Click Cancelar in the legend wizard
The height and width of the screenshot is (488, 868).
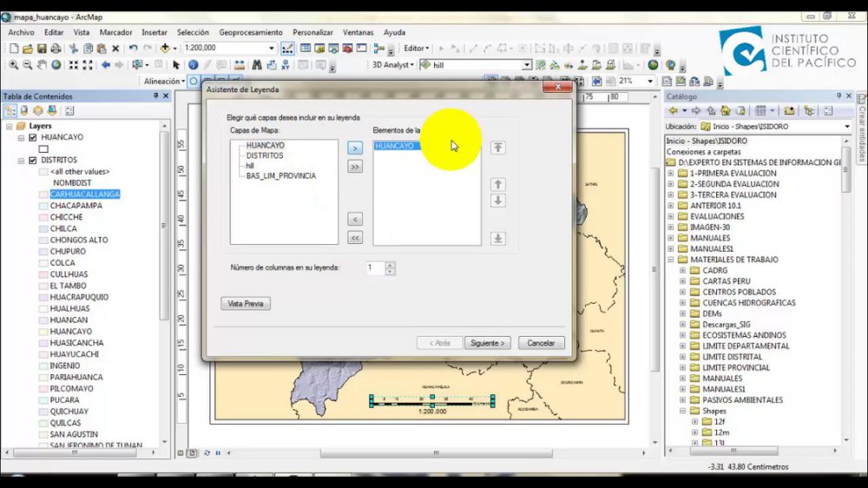[541, 343]
